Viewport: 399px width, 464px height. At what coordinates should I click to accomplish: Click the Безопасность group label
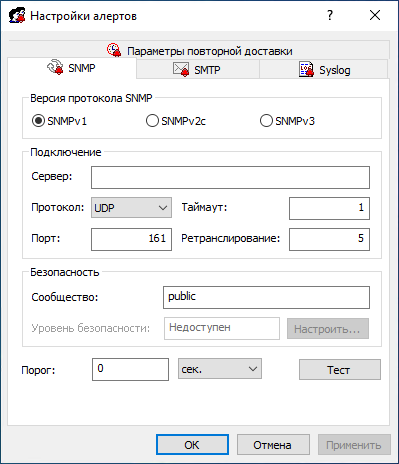click(x=65, y=272)
